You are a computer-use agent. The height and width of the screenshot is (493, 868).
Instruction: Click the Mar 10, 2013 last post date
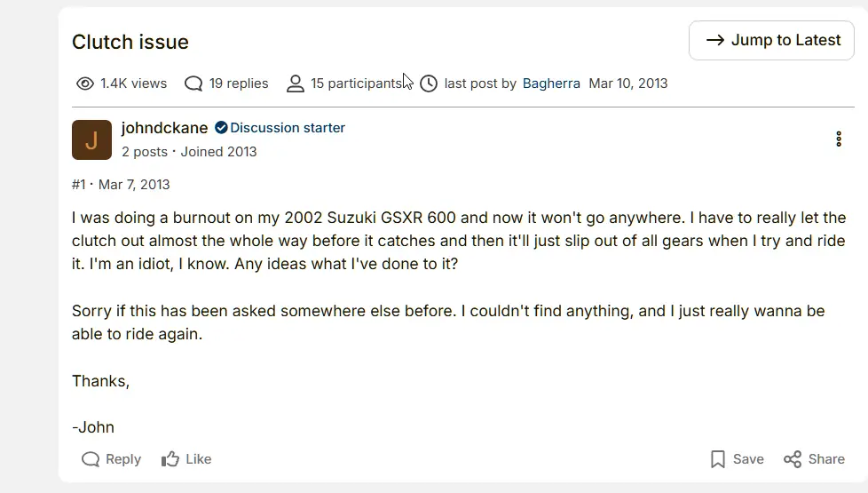pos(628,83)
